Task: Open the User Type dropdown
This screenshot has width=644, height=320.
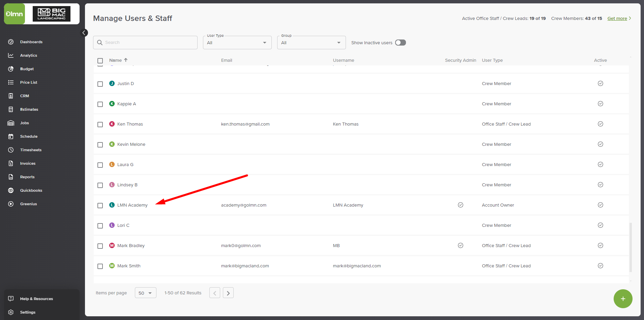Action: coord(237,43)
